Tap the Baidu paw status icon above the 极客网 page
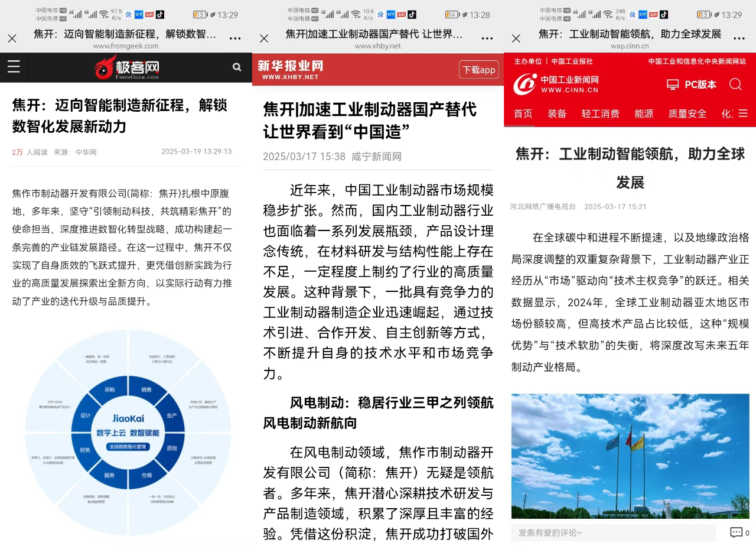This screenshot has width=756, height=546. (128, 14)
